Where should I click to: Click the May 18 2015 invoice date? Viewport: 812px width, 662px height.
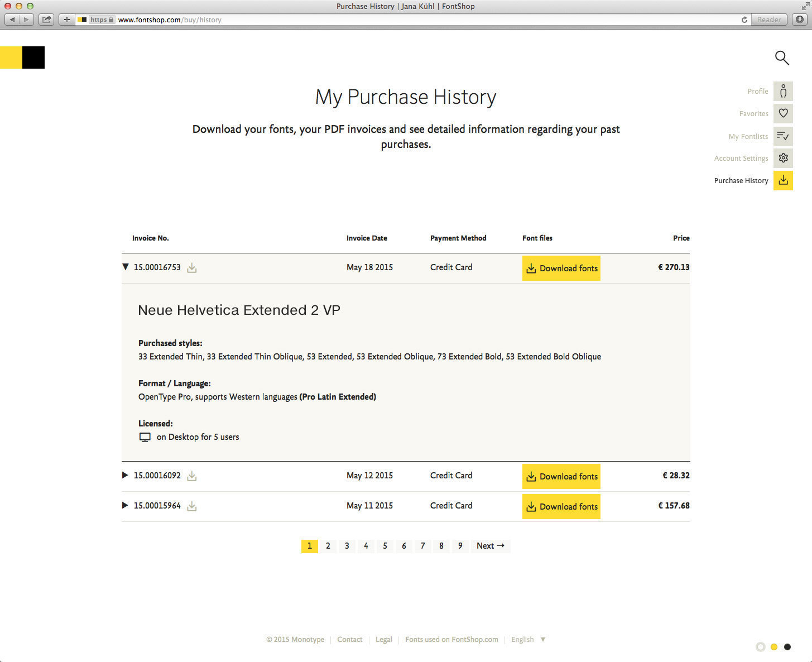click(x=369, y=267)
